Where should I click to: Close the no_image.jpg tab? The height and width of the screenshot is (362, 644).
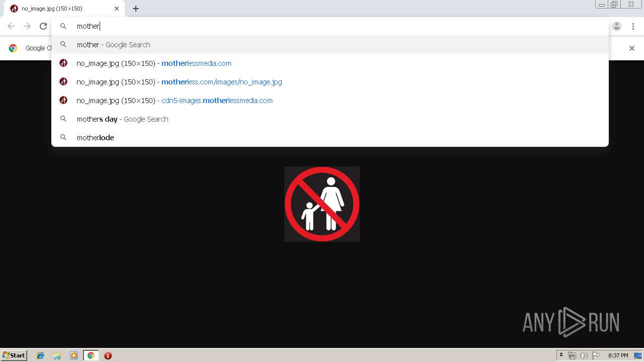point(117,9)
